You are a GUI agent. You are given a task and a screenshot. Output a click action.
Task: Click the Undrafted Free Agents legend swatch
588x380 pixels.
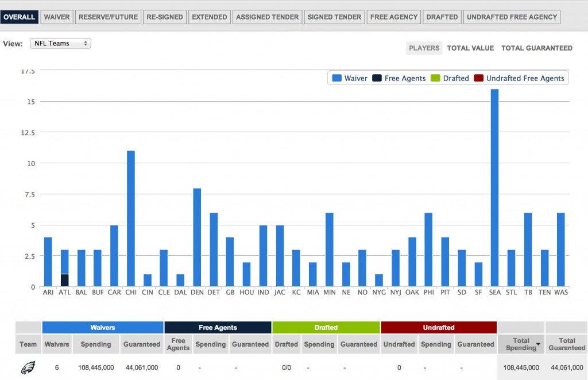[x=481, y=78]
